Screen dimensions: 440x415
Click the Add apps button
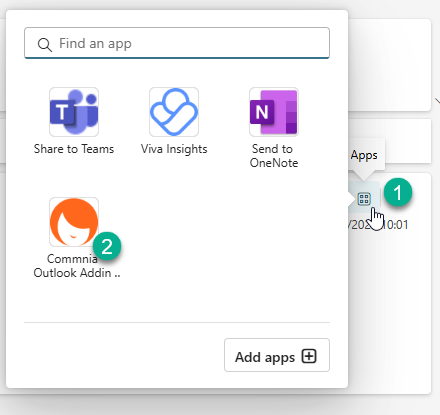pos(277,355)
